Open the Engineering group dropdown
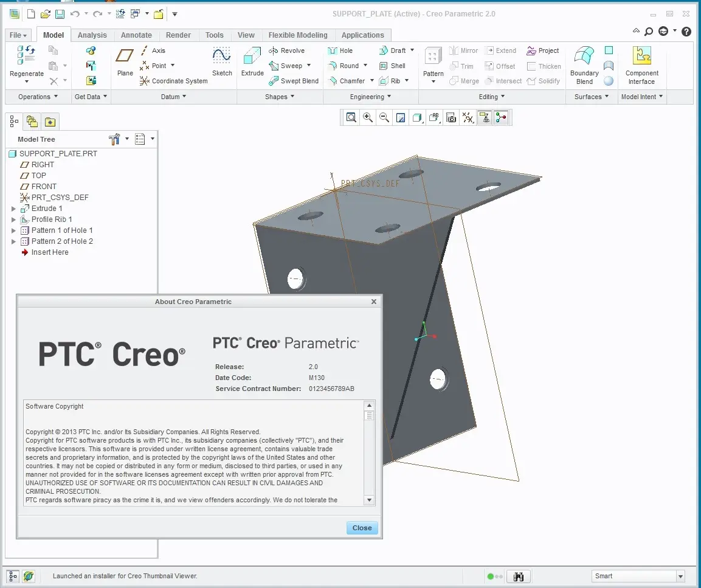 [x=371, y=97]
